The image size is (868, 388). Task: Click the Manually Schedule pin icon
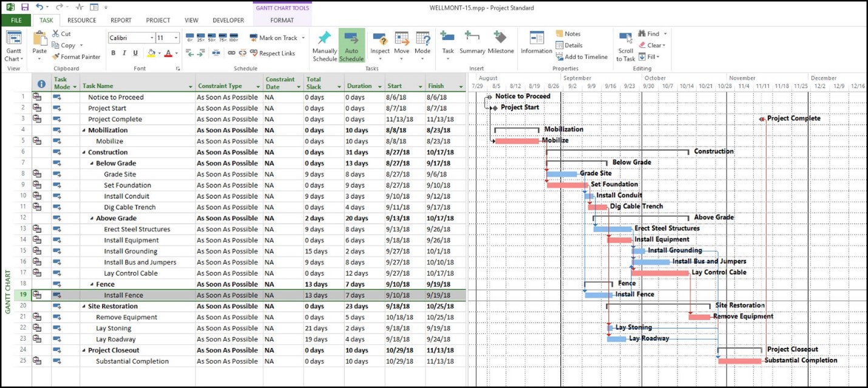click(325, 39)
